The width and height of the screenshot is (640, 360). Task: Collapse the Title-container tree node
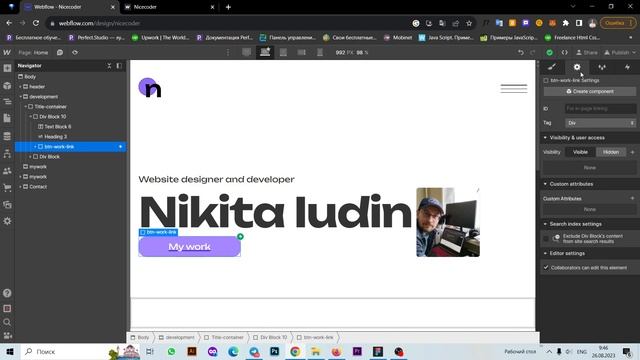tap(25, 107)
